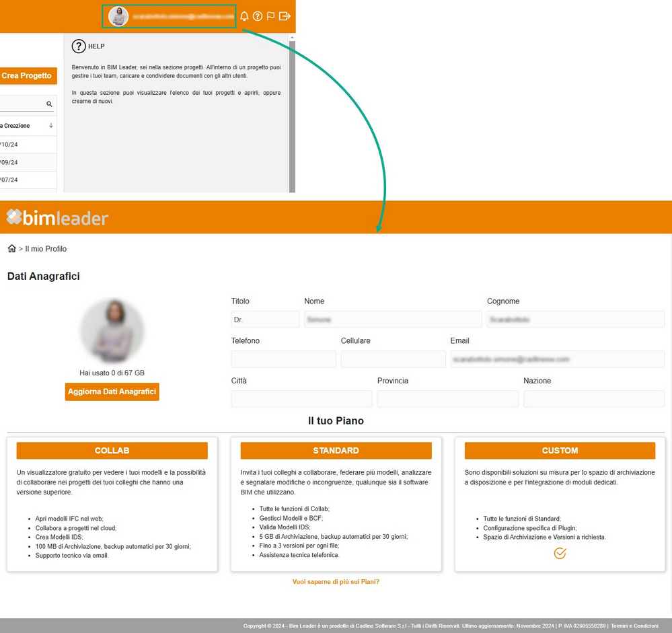Click the Crea Progetto button

(x=27, y=76)
